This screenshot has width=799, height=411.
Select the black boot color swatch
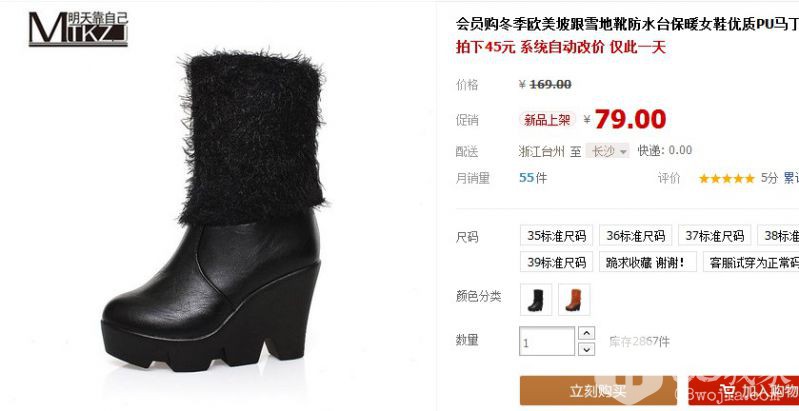[536, 299]
